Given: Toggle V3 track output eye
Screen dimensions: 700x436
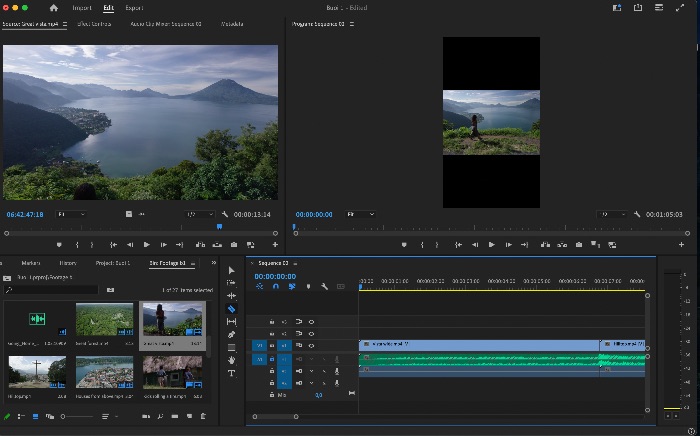Looking at the screenshot, I should [x=311, y=322].
